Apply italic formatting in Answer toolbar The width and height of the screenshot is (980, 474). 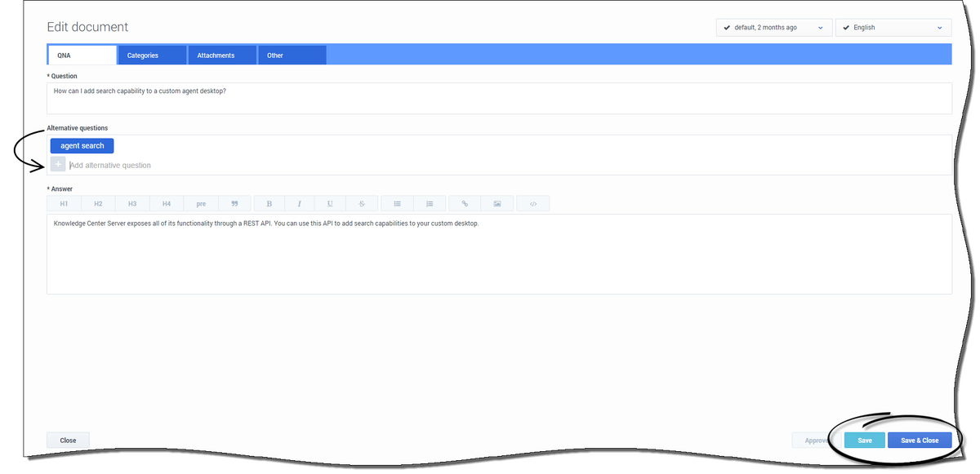point(300,204)
